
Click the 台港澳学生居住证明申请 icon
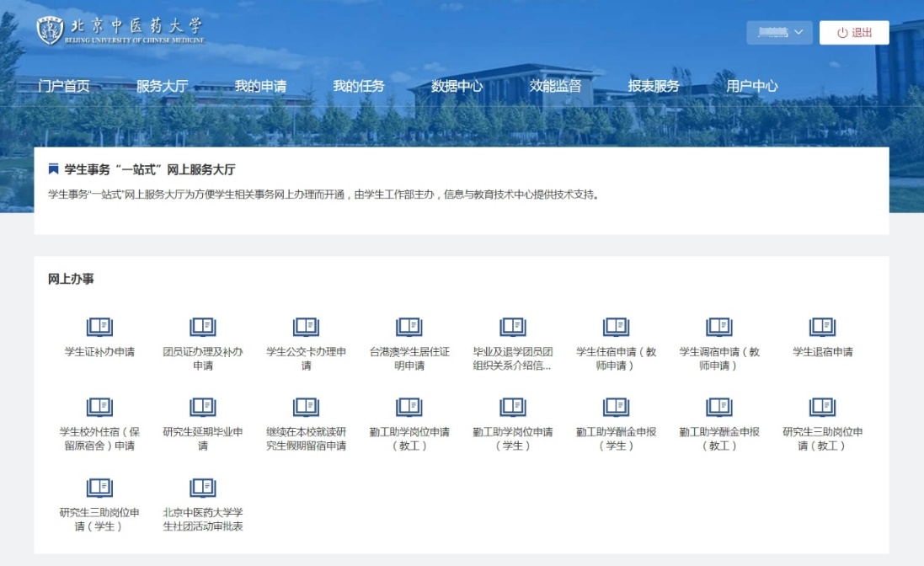tap(409, 327)
